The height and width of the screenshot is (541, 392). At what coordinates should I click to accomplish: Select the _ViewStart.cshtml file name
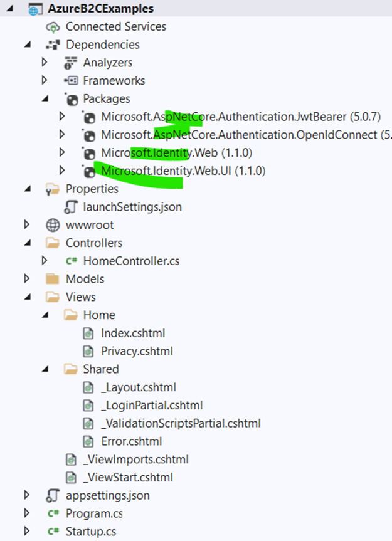[x=128, y=478]
